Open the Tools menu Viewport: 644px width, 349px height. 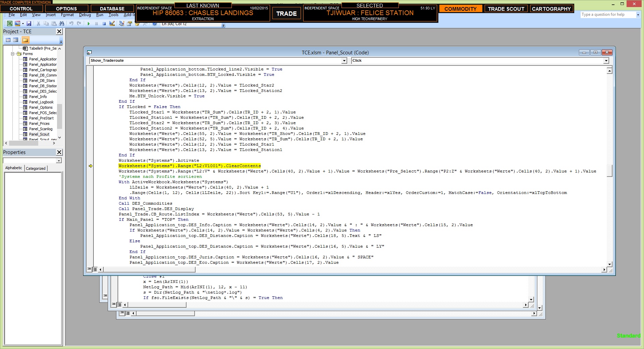pos(113,15)
